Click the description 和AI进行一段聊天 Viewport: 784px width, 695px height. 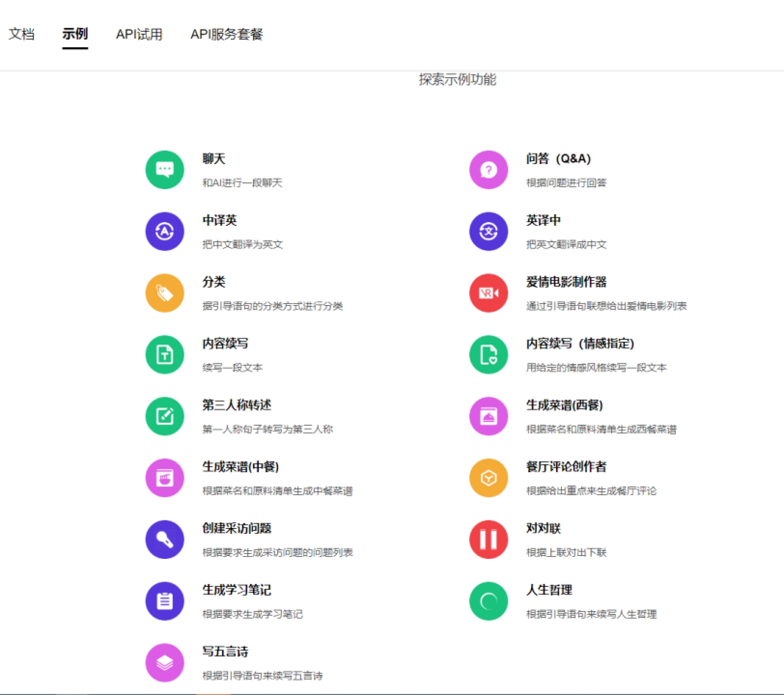(242, 183)
